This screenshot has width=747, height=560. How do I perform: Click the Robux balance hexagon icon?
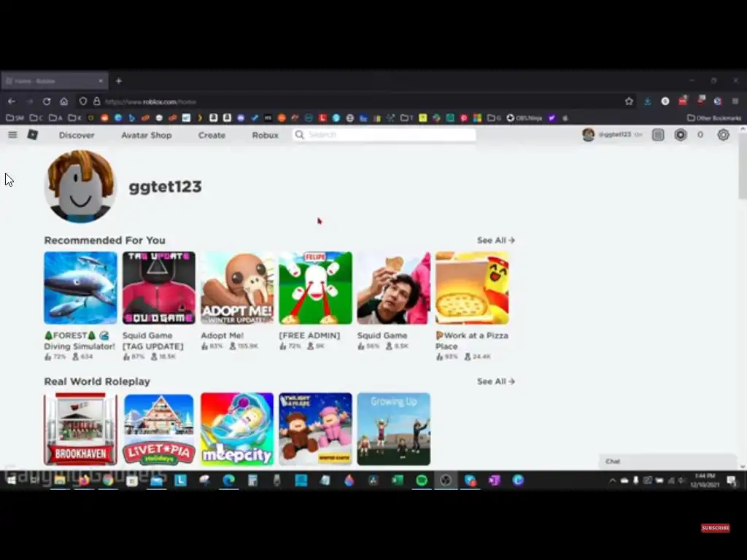(x=681, y=135)
